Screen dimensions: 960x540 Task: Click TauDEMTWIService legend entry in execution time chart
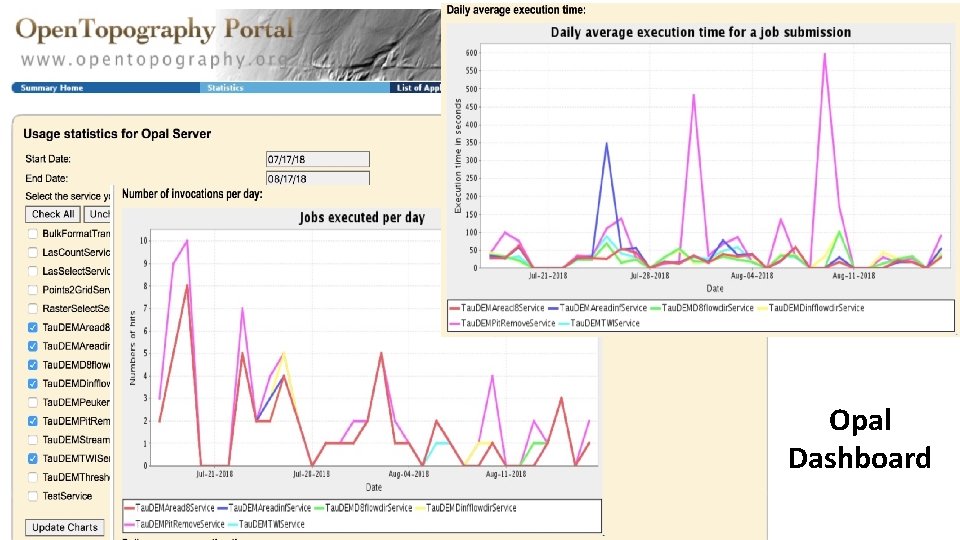click(x=599, y=323)
